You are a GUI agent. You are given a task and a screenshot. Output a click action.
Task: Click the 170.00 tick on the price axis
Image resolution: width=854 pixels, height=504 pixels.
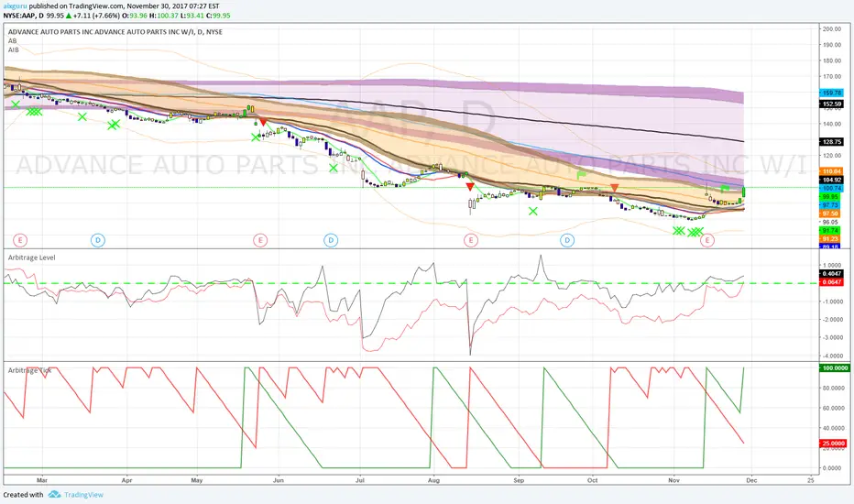(832, 77)
